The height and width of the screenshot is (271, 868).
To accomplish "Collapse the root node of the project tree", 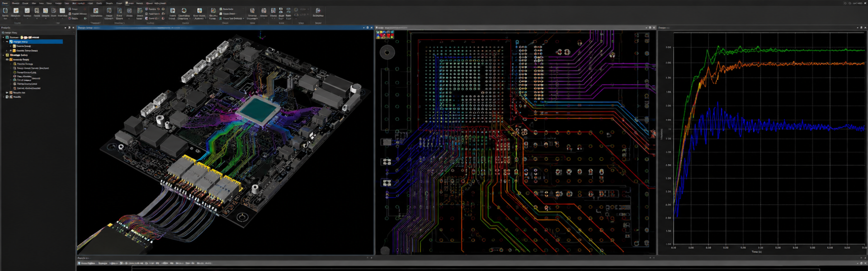I will pos(3,37).
